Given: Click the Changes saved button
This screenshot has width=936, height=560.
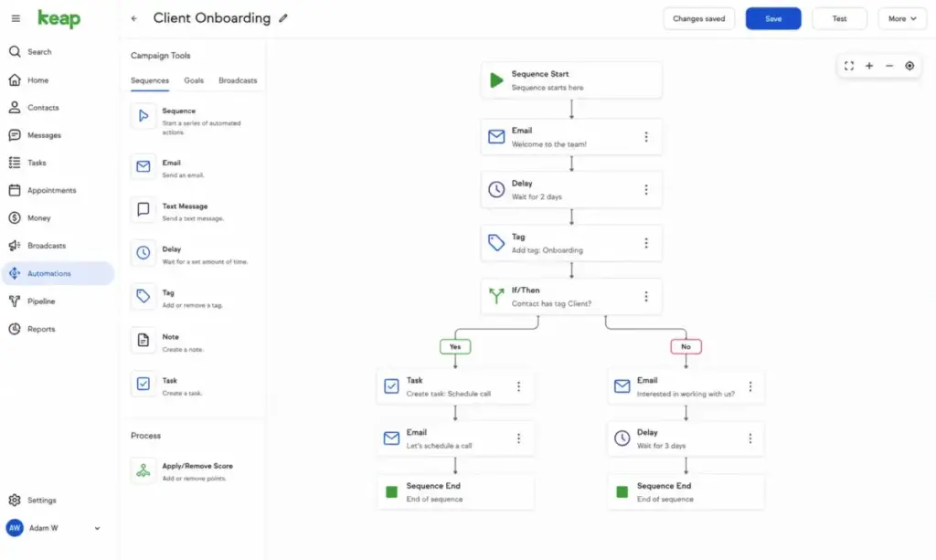Looking at the screenshot, I should coord(699,18).
